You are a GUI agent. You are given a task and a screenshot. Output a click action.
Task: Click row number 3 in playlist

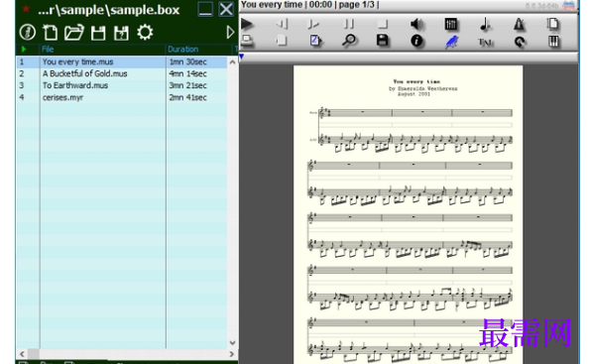22,85
